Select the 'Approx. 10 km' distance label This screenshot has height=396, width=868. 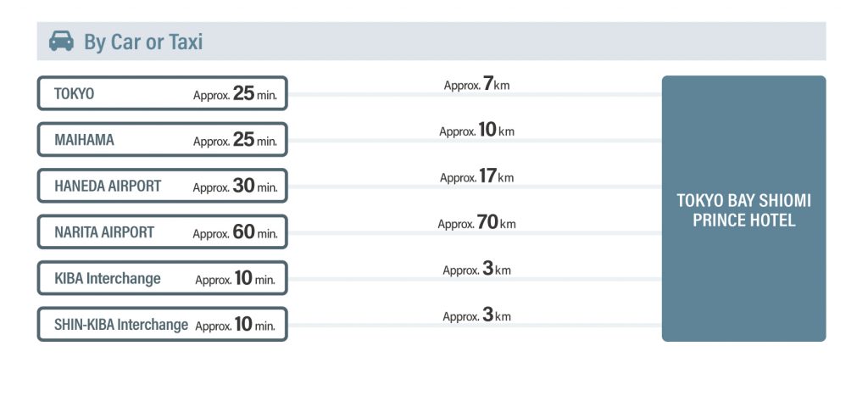pos(476,131)
